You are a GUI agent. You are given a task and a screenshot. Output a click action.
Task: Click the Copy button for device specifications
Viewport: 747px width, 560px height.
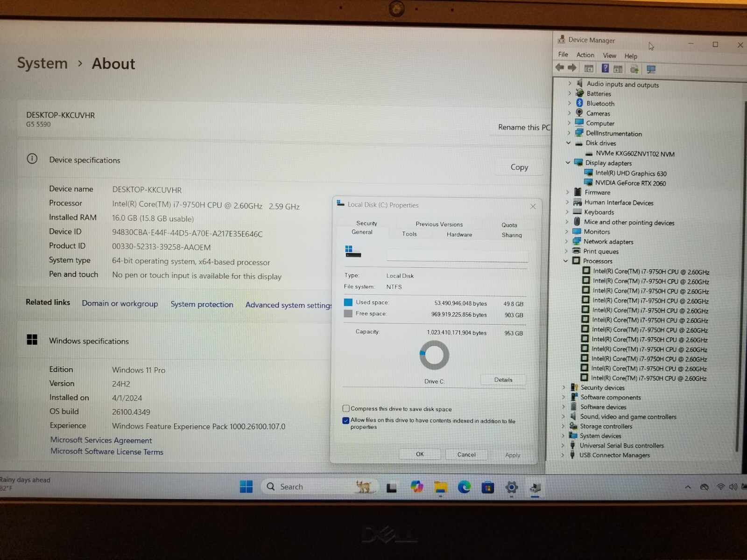click(x=519, y=167)
